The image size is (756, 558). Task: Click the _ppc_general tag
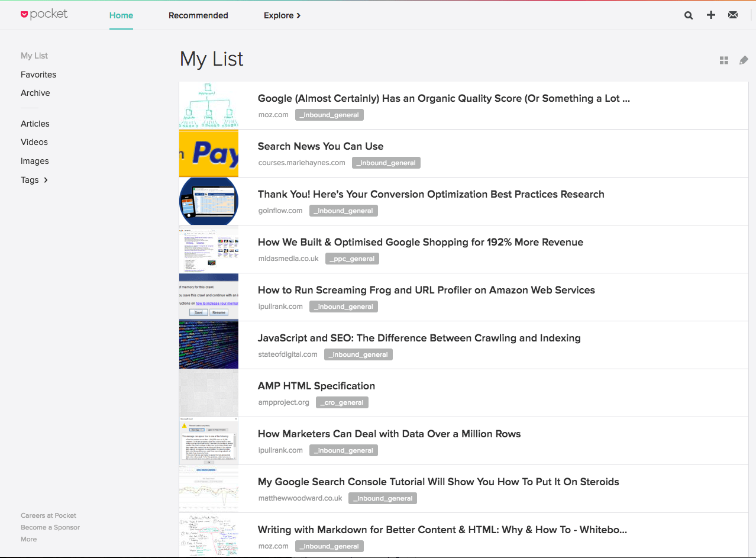click(x=353, y=259)
